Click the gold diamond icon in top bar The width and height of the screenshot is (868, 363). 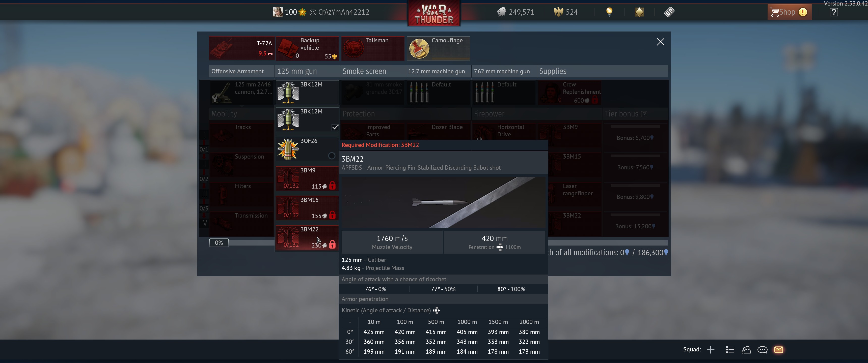[639, 12]
